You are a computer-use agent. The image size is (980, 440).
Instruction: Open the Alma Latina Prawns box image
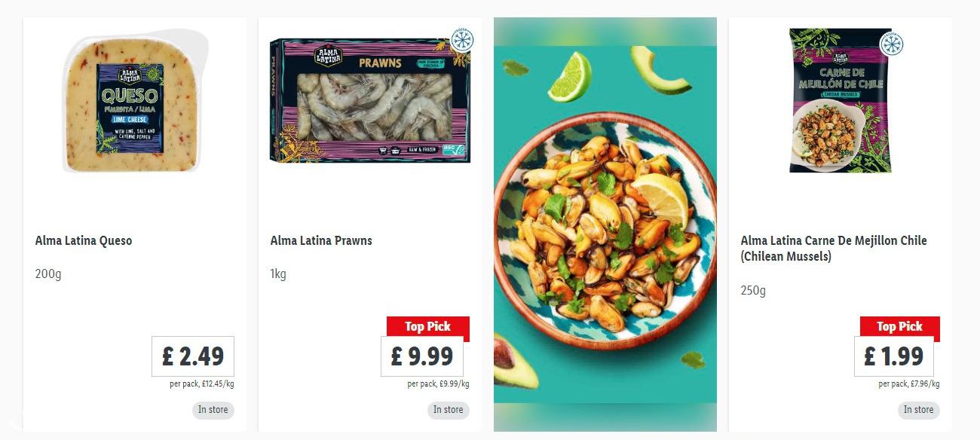click(x=369, y=100)
